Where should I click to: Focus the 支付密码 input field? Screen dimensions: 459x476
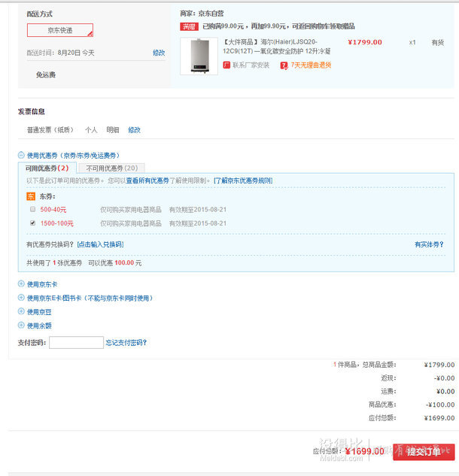[x=76, y=342]
